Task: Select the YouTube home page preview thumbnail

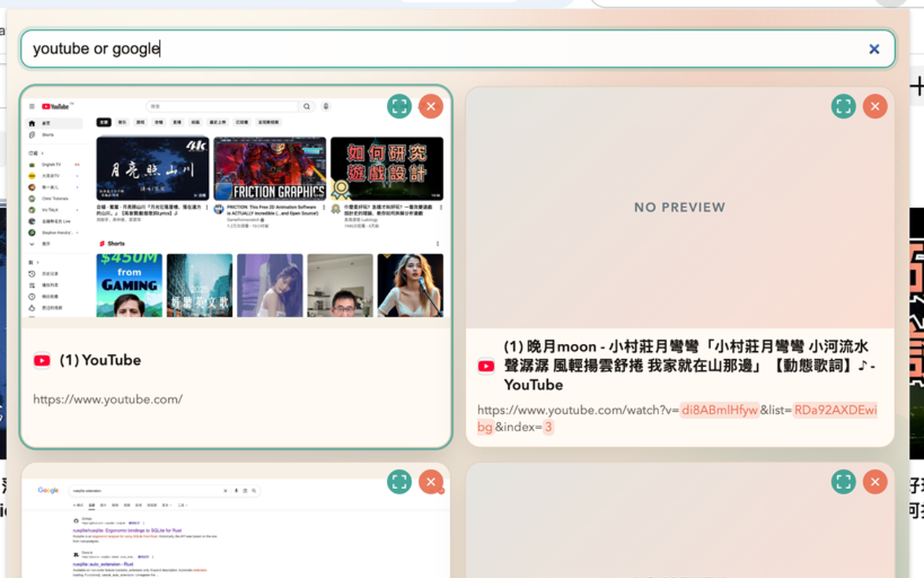Action: [x=236, y=207]
